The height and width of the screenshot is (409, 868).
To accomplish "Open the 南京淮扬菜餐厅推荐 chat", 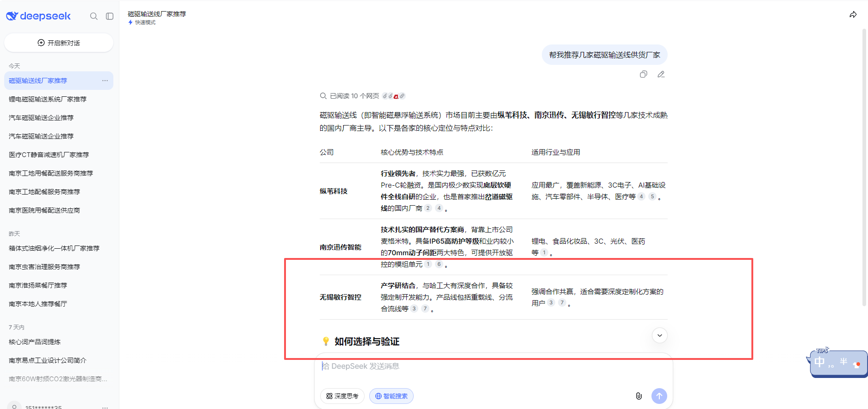I will pos(59,285).
